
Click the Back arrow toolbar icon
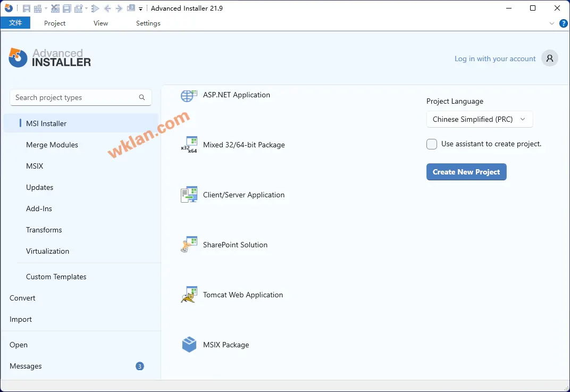tap(107, 9)
